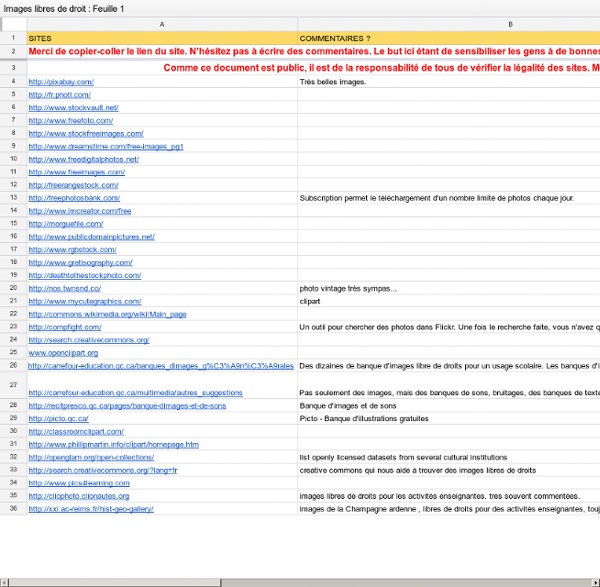Select the SITES header cell
This screenshot has width=600, height=587.
[162, 38]
